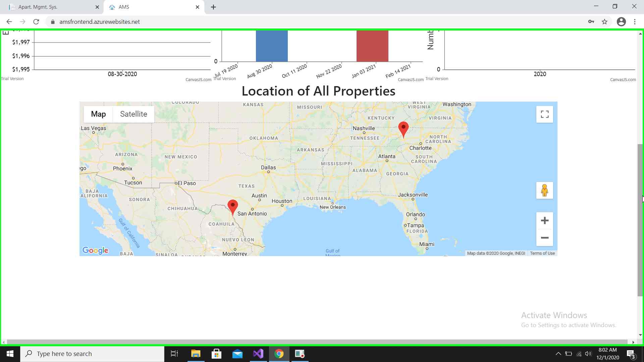
Task: Open the Mail app from the taskbar
Action: point(237,354)
